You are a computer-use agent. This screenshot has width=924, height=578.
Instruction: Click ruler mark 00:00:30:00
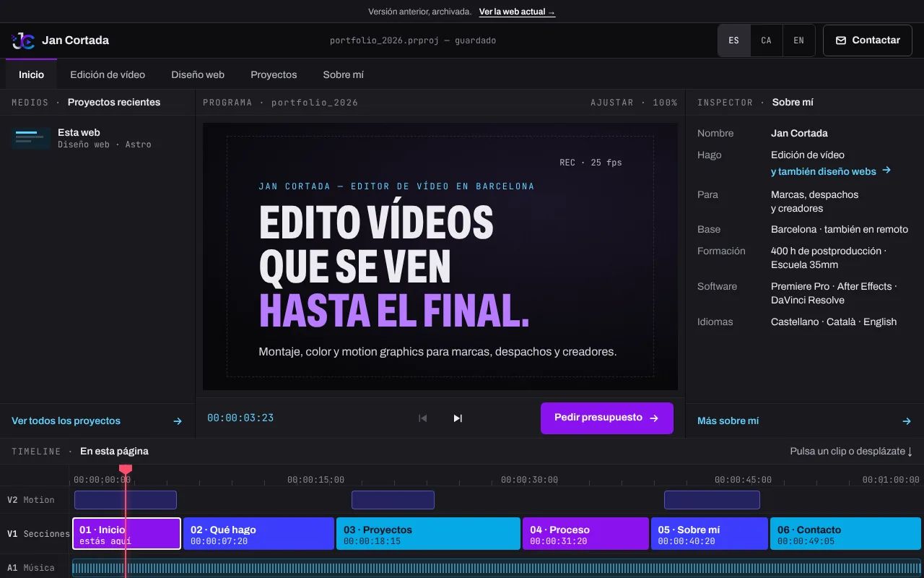click(529, 480)
